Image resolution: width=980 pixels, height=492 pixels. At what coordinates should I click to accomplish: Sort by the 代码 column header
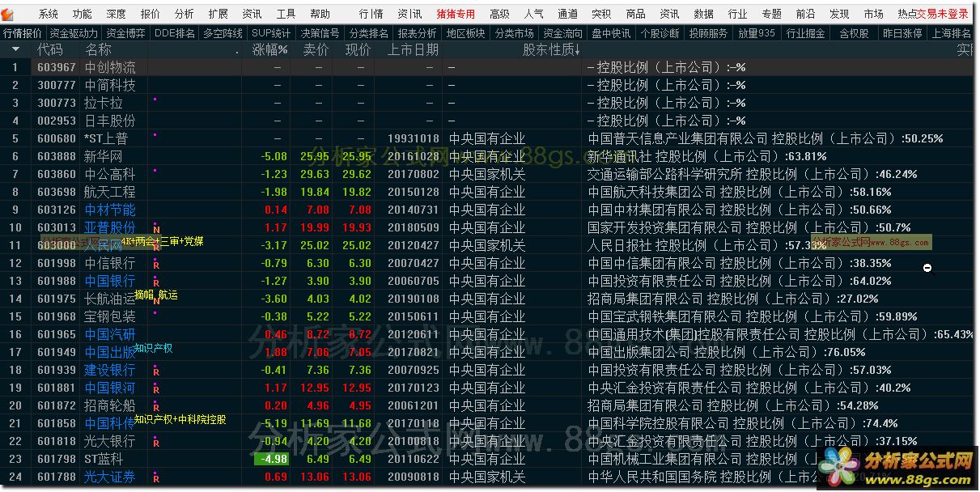(50, 49)
